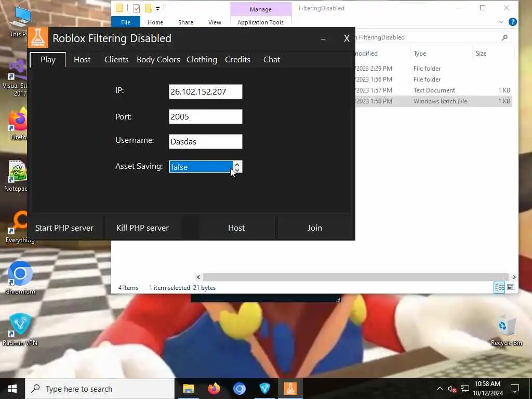Open the Recycle Bin desktop icon
532x399 pixels.
pos(506,330)
